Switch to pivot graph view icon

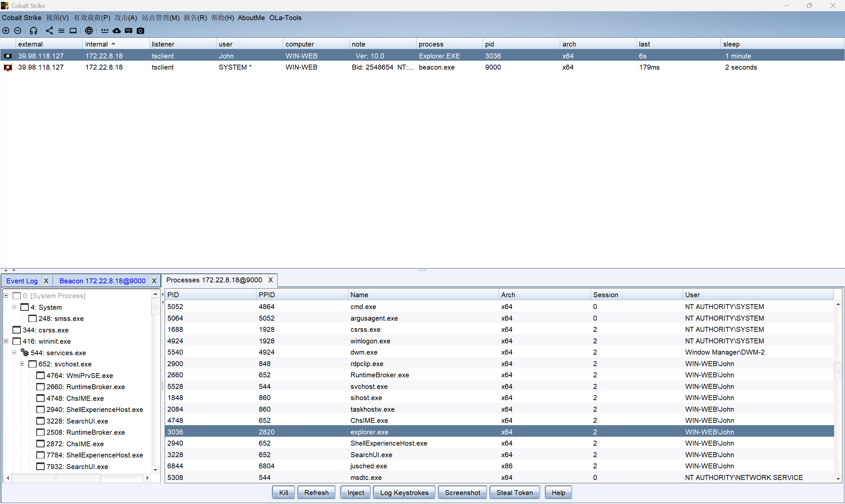(49, 31)
